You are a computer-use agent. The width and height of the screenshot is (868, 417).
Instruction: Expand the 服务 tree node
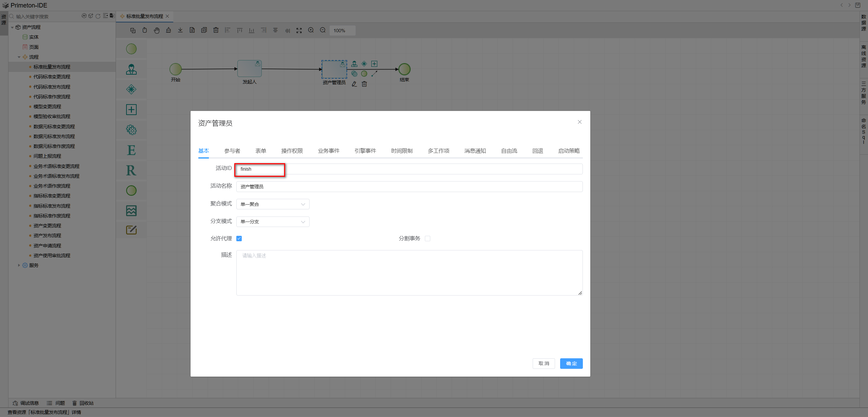point(19,265)
